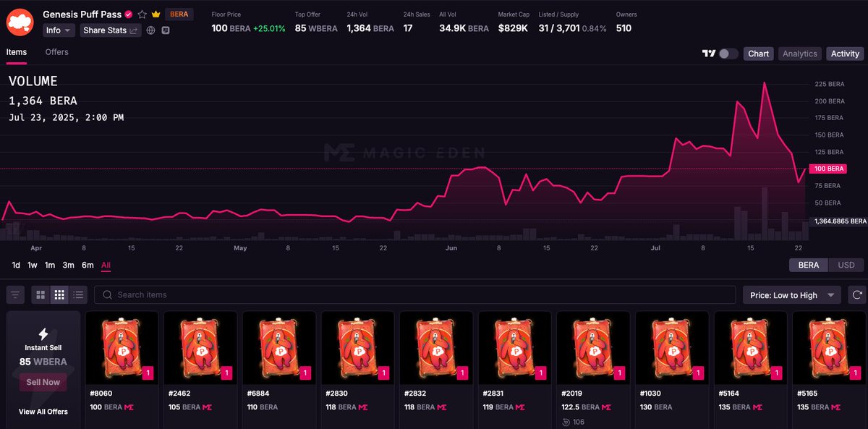Image resolution: width=868 pixels, height=429 pixels.
Task: Toggle the Activity panel button
Action: pos(845,54)
